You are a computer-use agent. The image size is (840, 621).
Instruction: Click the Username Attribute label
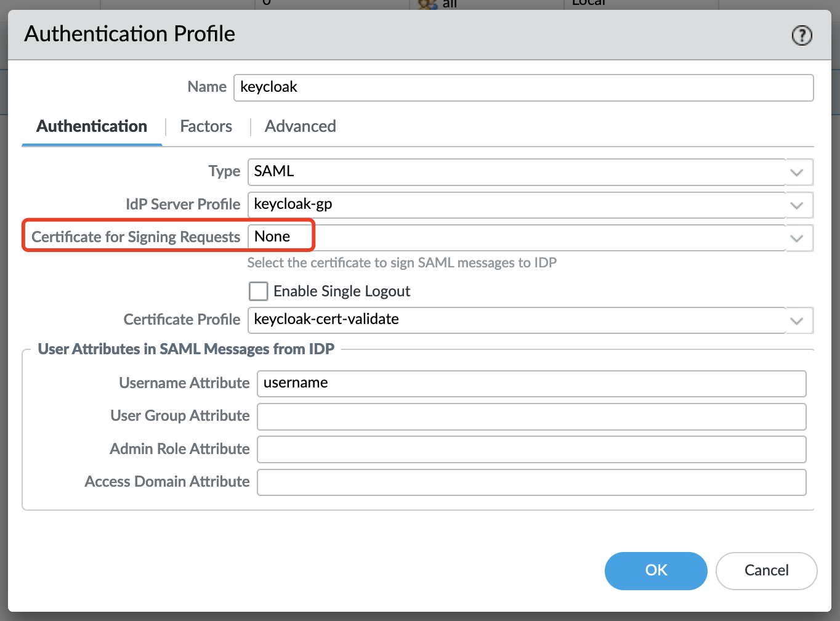184,383
